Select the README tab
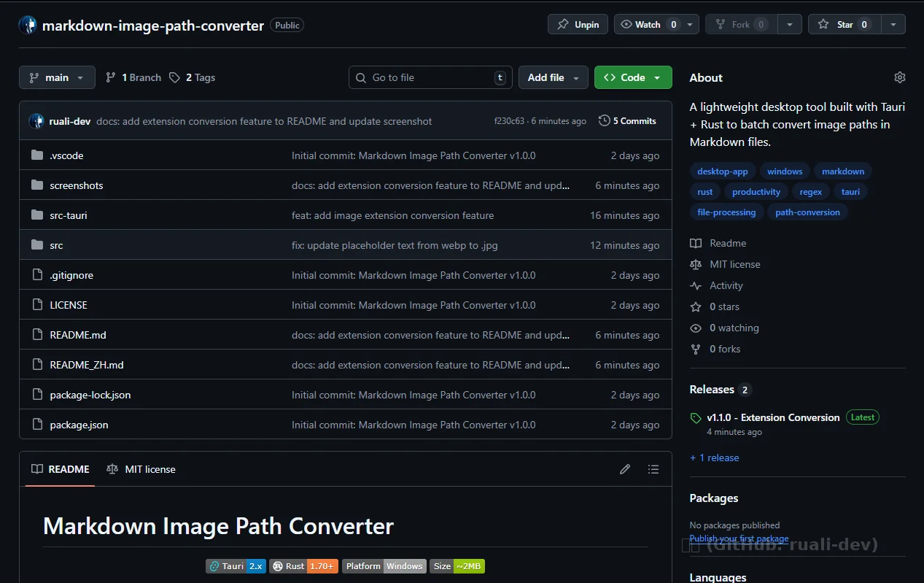924x583 pixels. click(x=59, y=469)
